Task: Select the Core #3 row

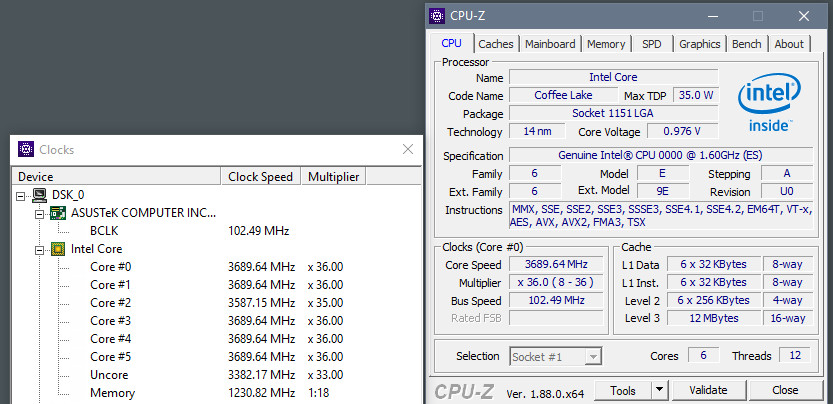Action: click(x=216, y=321)
